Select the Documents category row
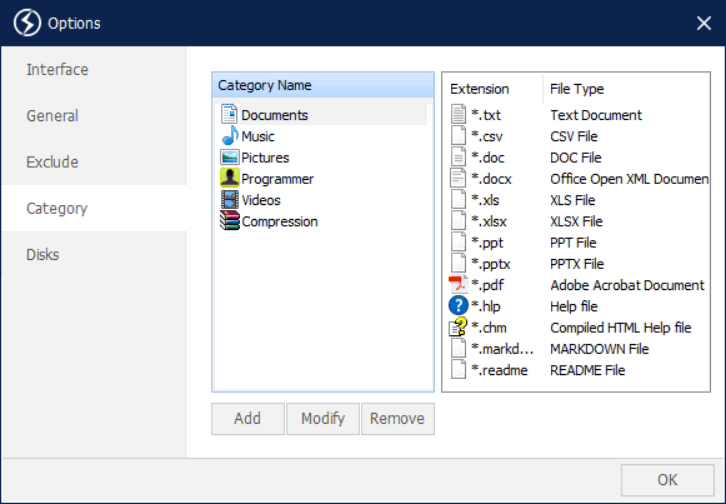726x504 pixels. 323,114
